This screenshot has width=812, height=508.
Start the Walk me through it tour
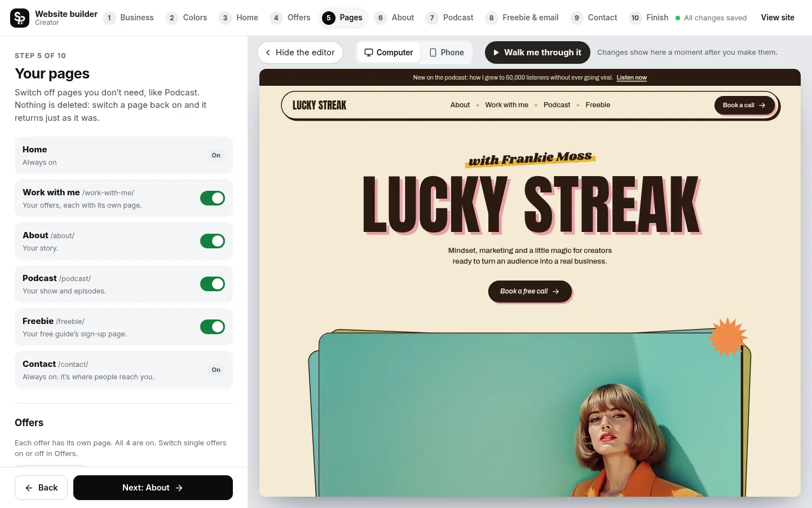537,52
